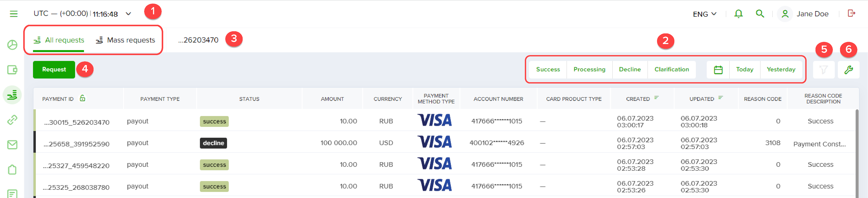Switch to the ...26203470 tab
Image resolution: width=868 pixels, height=198 pixels.
(x=198, y=40)
